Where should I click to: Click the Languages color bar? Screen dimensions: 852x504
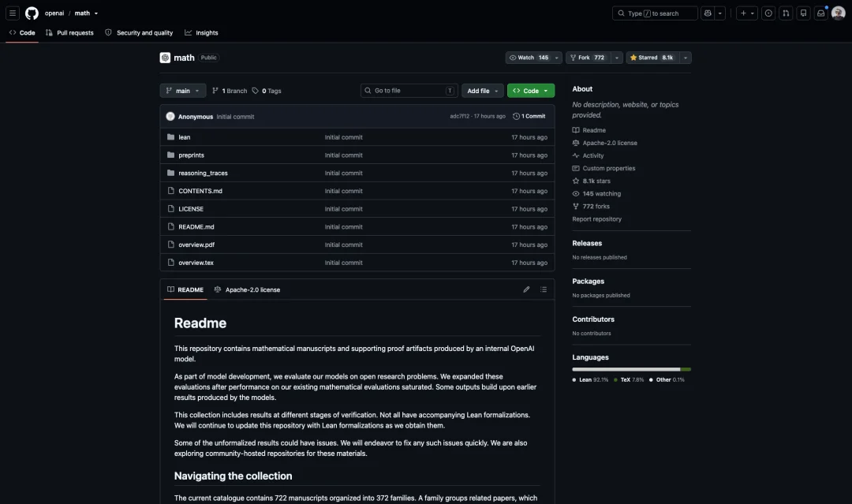631,369
